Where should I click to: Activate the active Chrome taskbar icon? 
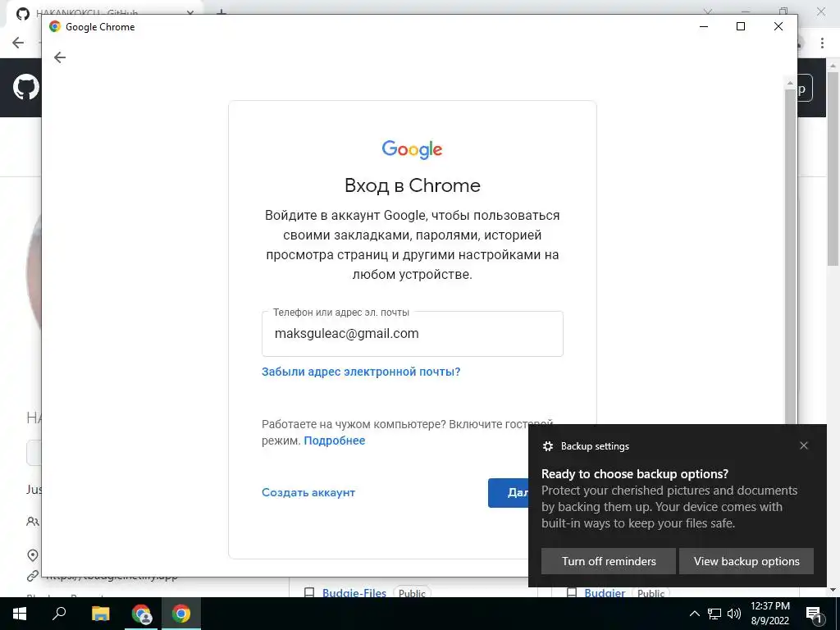coord(181,614)
